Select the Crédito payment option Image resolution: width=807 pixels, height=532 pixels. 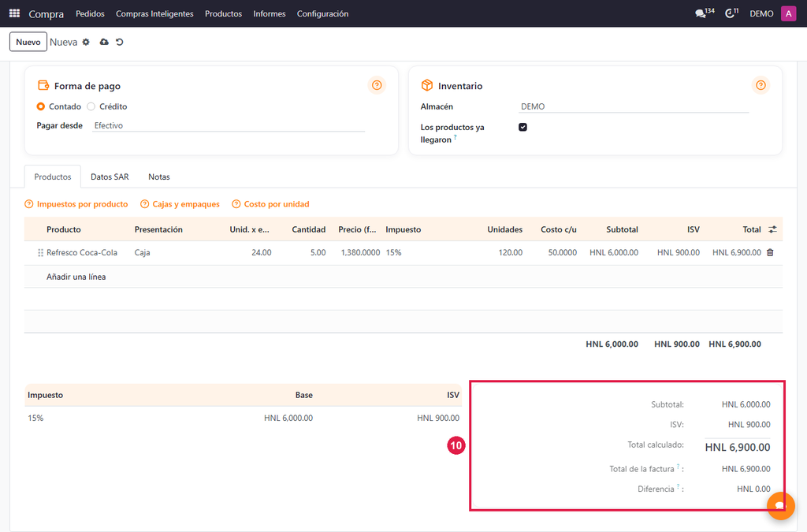(x=91, y=106)
